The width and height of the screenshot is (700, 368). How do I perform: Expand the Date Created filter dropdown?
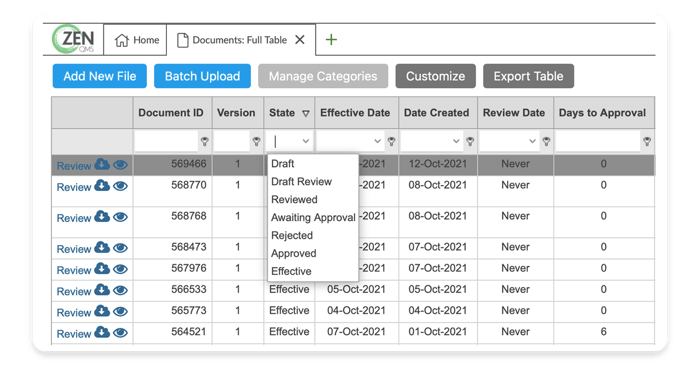[x=456, y=142]
